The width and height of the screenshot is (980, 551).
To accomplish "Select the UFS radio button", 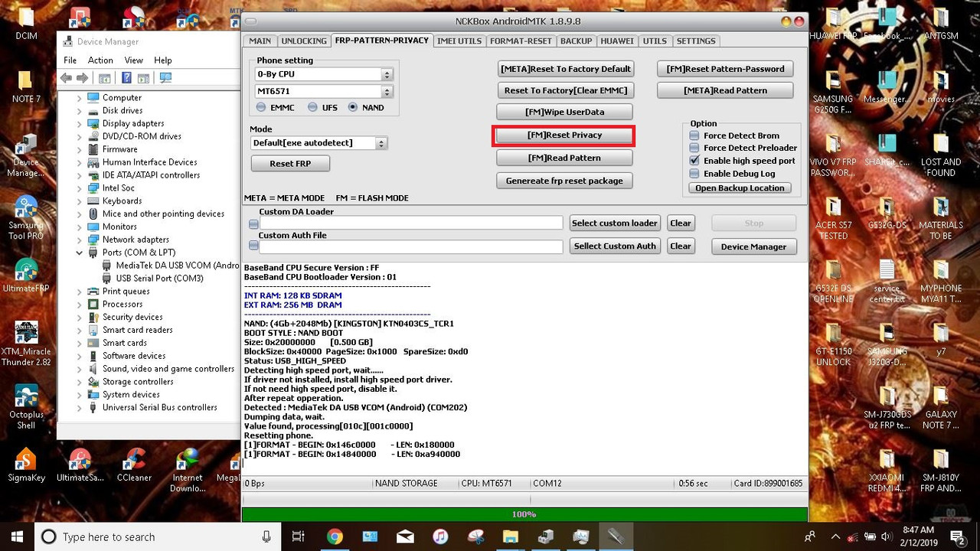I will pos(312,108).
